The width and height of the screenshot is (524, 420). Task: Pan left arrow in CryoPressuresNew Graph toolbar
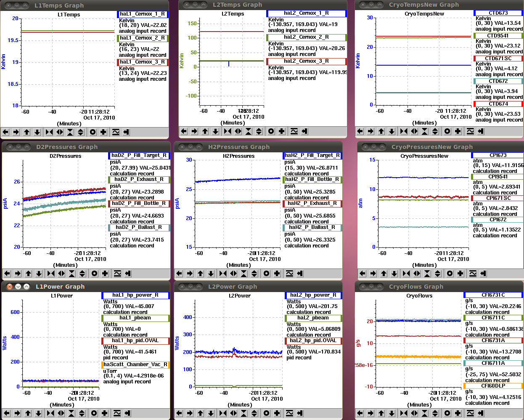tap(363, 274)
